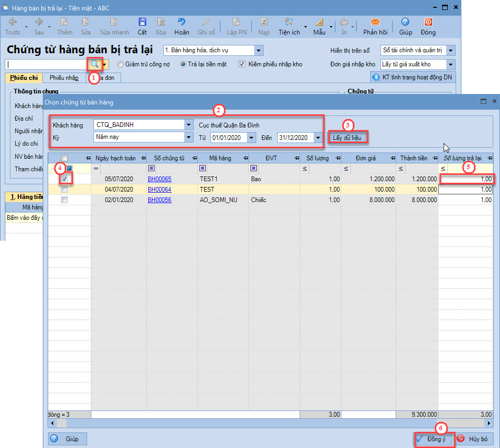Click the Giúp button in dialog footer
500x448 pixels.
67,439
